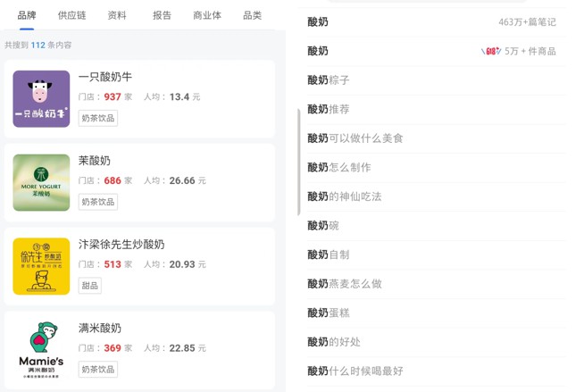Switch to the 品牌 tab

pos(27,15)
